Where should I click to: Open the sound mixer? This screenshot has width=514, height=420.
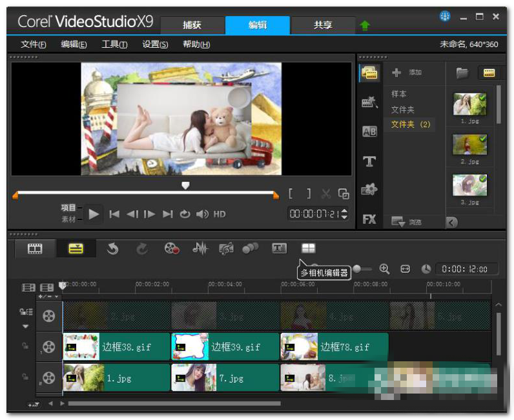click(200, 248)
